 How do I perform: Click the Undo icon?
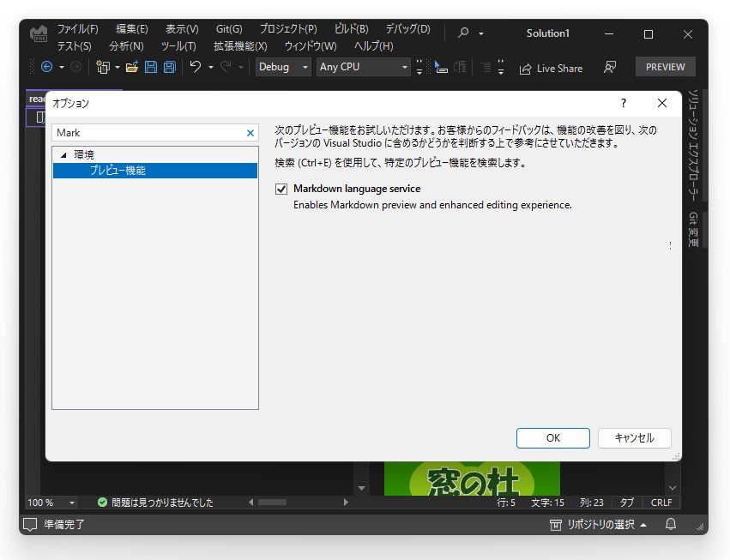click(x=194, y=67)
